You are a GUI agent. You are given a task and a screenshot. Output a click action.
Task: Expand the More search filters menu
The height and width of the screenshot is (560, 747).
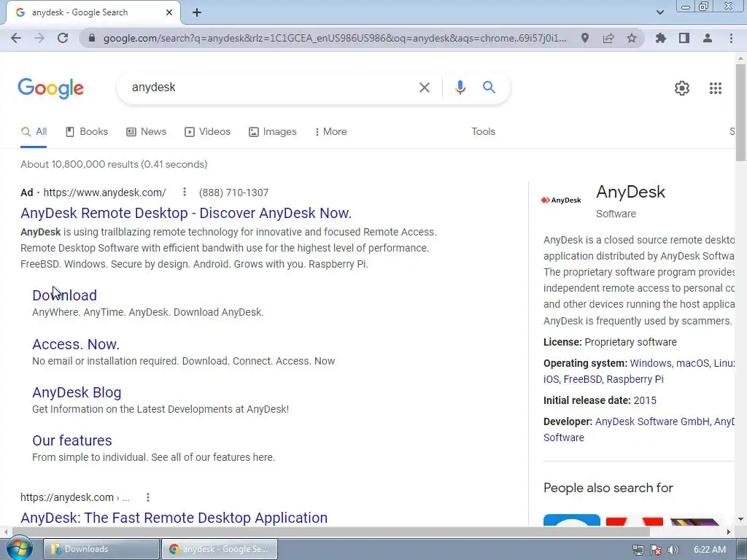coord(330,132)
